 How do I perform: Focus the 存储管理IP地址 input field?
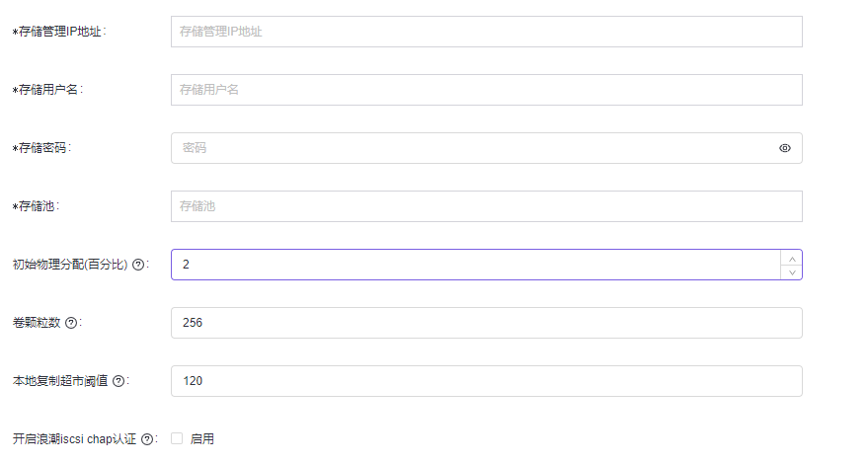point(486,32)
